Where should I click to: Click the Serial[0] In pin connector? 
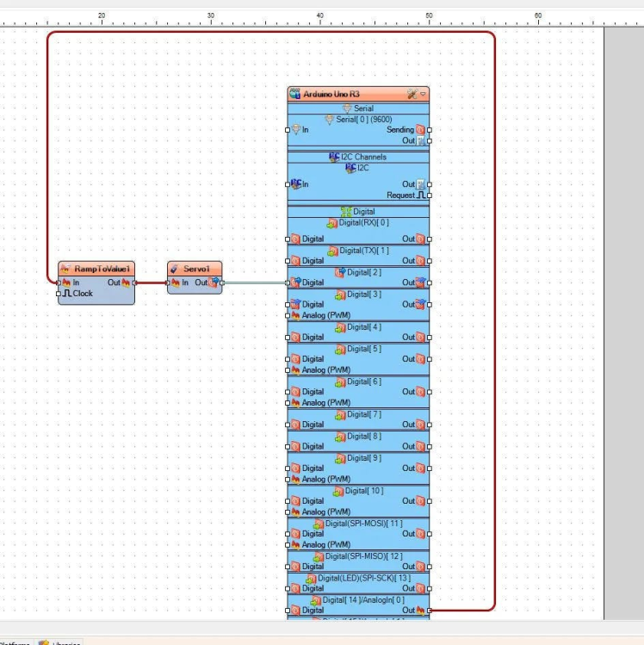288,130
